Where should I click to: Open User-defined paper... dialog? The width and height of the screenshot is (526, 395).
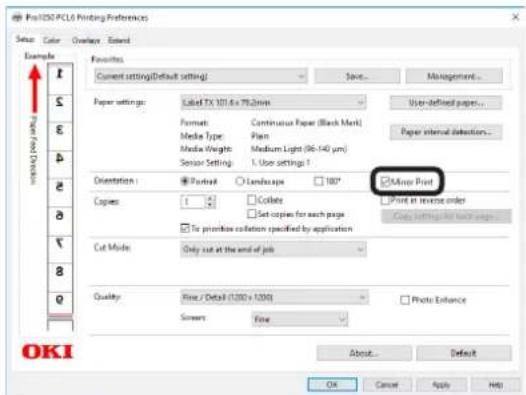tap(446, 102)
